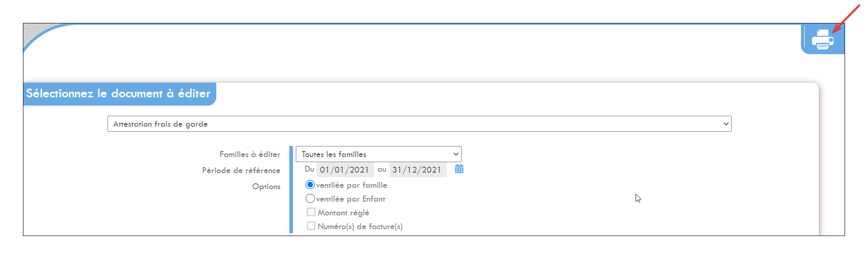Click the 'Période de référence' label

click(241, 170)
